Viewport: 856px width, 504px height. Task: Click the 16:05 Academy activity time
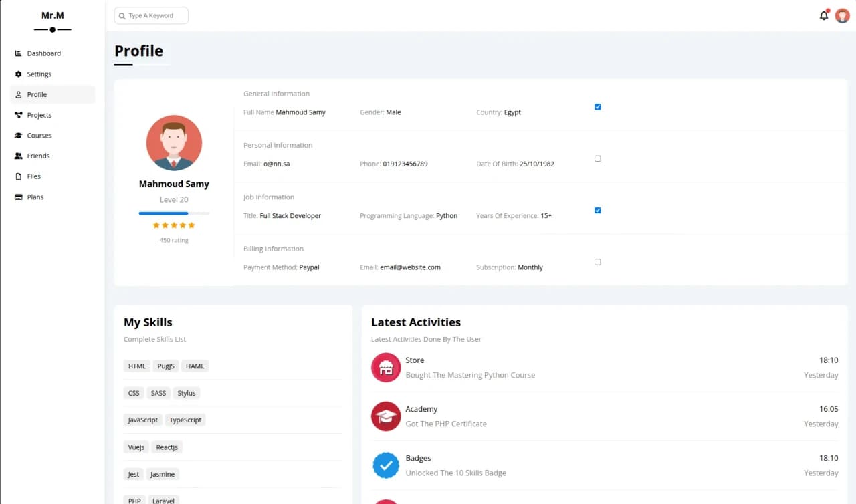(829, 409)
